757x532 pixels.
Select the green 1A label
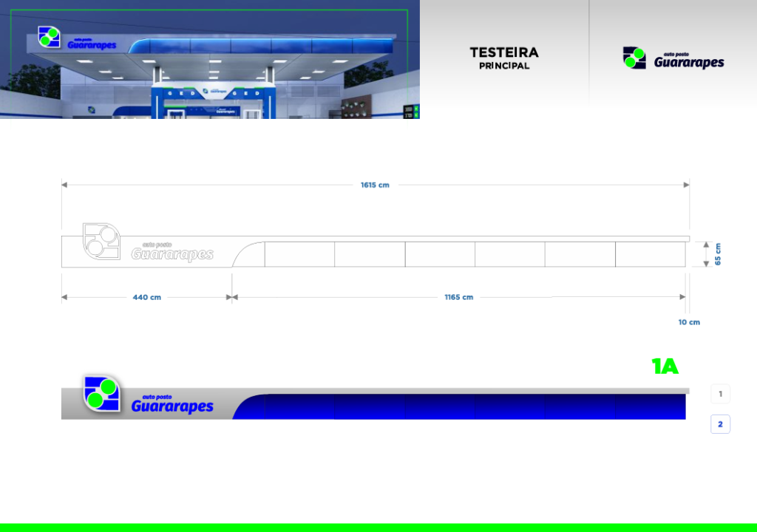665,366
